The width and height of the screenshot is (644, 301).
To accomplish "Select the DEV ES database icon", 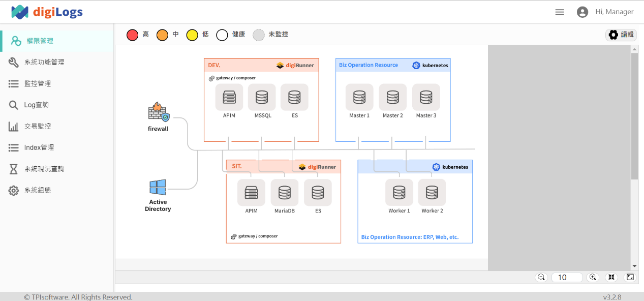I will (x=294, y=97).
